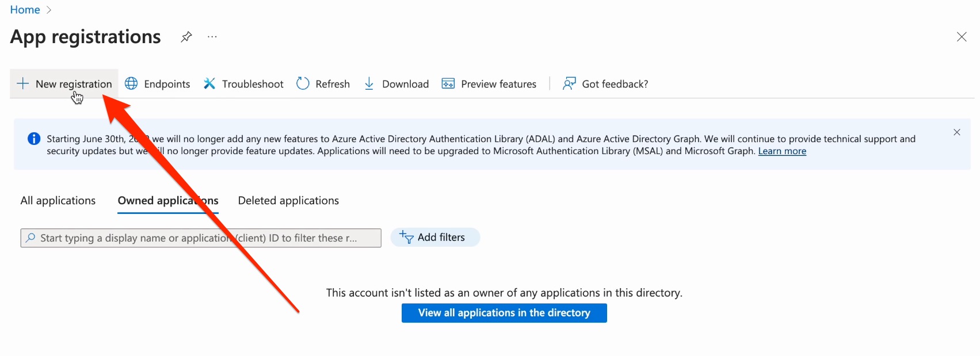980x356 pixels.
Task: Focus the application name filter box
Action: point(201,238)
